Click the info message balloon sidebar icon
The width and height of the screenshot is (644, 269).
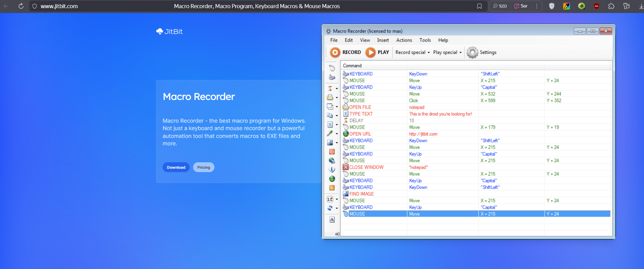point(332,170)
